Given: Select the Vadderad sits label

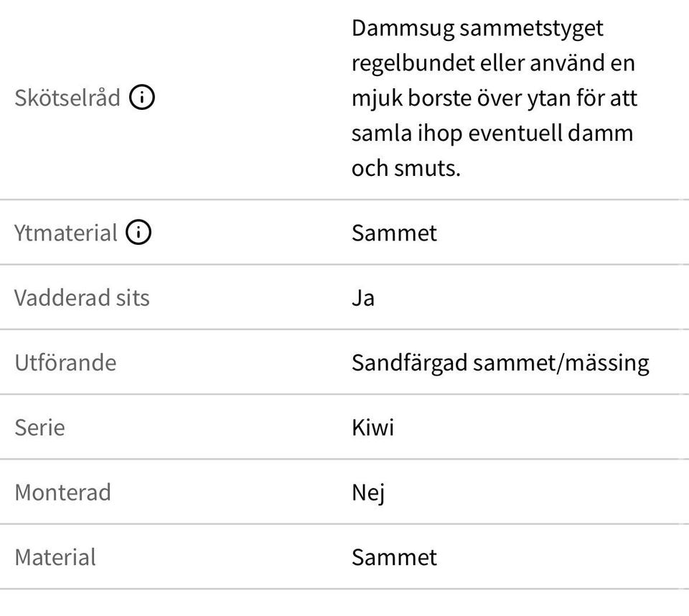Looking at the screenshot, I should [82, 298].
